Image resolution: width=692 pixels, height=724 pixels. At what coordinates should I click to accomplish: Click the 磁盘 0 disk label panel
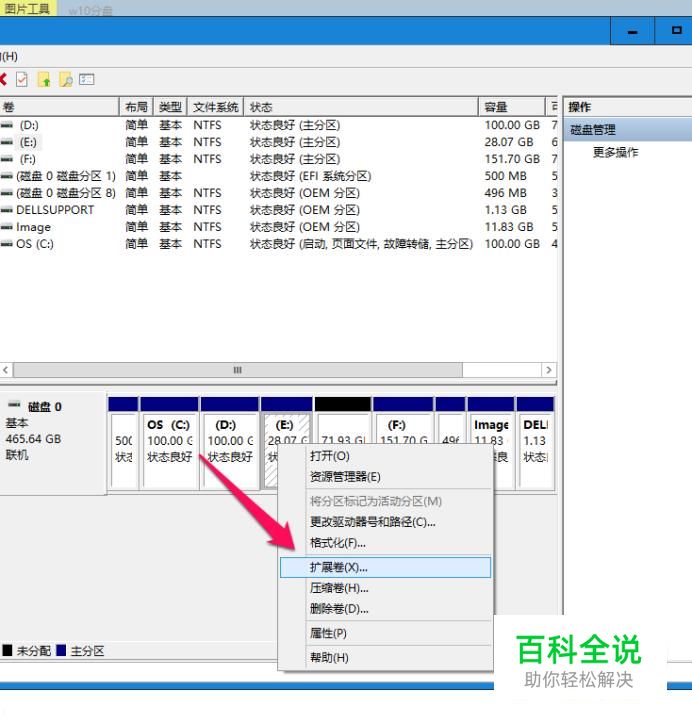(x=53, y=442)
